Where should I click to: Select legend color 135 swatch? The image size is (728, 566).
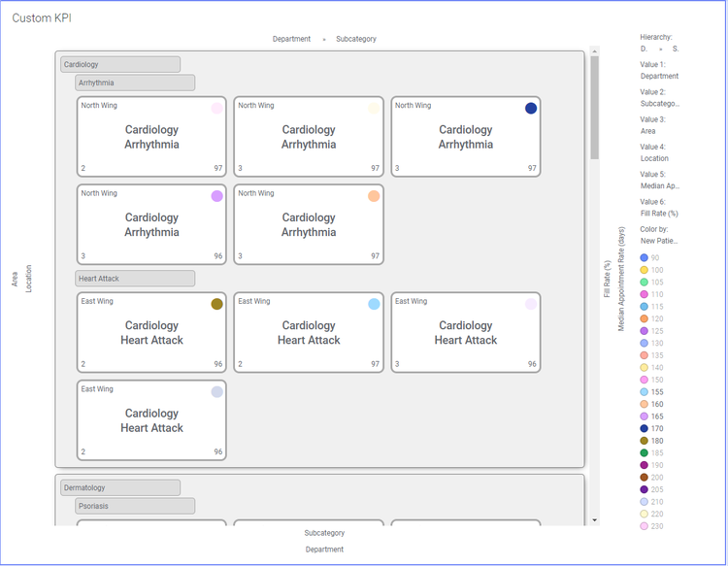click(x=644, y=355)
